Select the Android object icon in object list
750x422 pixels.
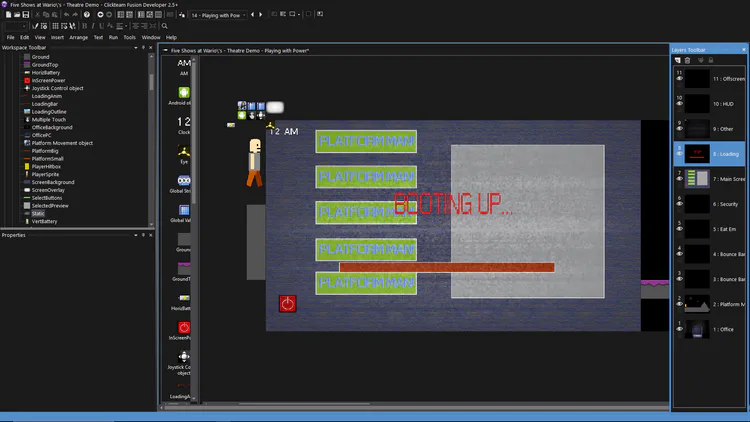click(184, 92)
